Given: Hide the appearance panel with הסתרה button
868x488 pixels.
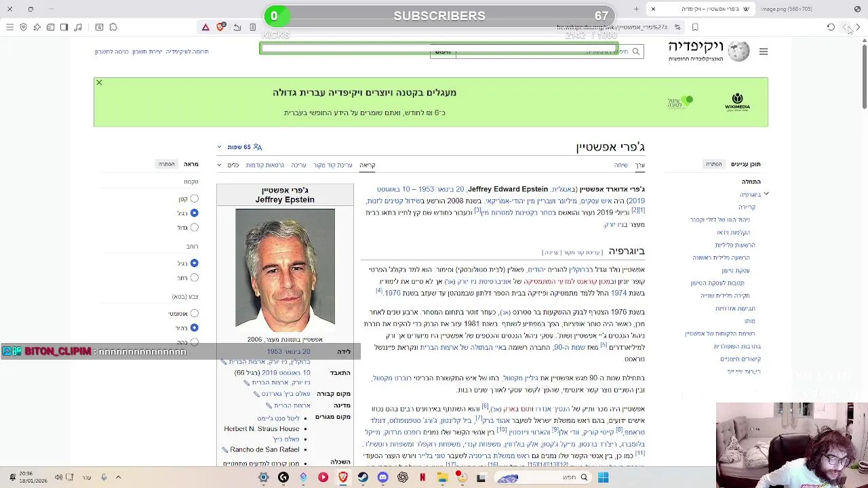Looking at the screenshot, I should pyautogui.click(x=166, y=164).
